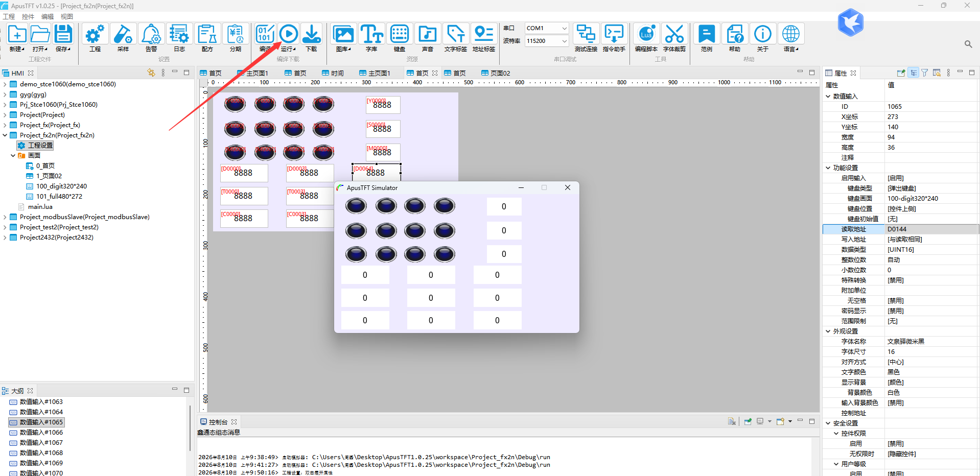Viewport: 980px width, 476px height.
Task: Open the 地址标签 address label tool
Action: pyautogui.click(x=484, y=38)
